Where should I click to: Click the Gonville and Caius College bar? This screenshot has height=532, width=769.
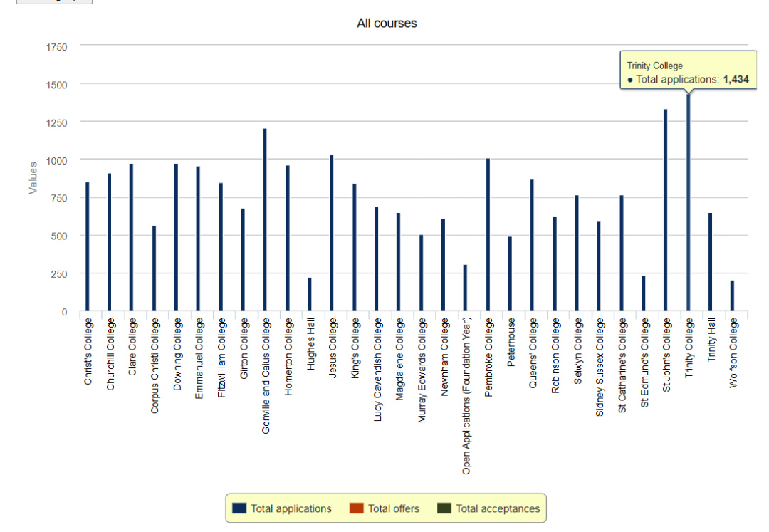pos(265,219)
